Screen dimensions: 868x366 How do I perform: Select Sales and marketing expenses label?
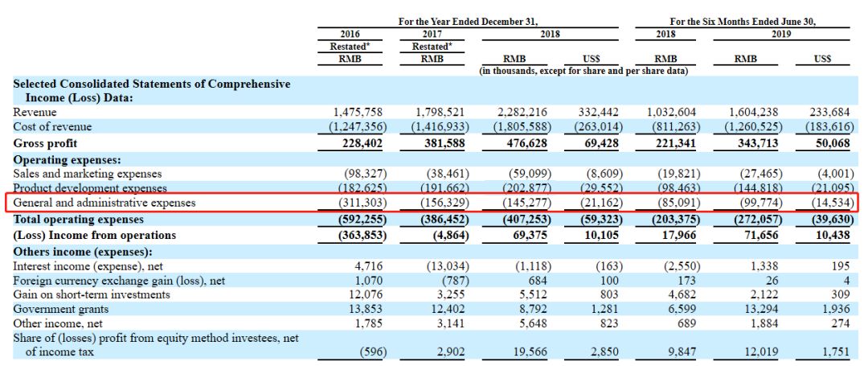pyautogui.click(x=88, y=174)
